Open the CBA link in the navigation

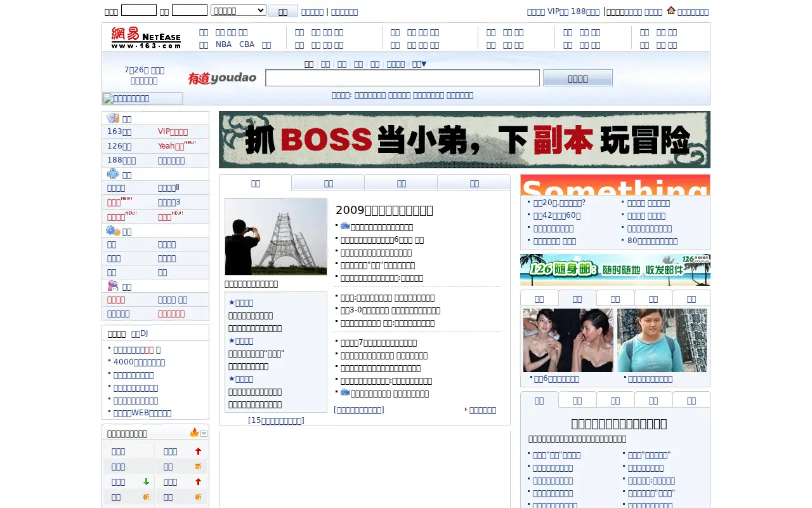(x=247, y=44)
